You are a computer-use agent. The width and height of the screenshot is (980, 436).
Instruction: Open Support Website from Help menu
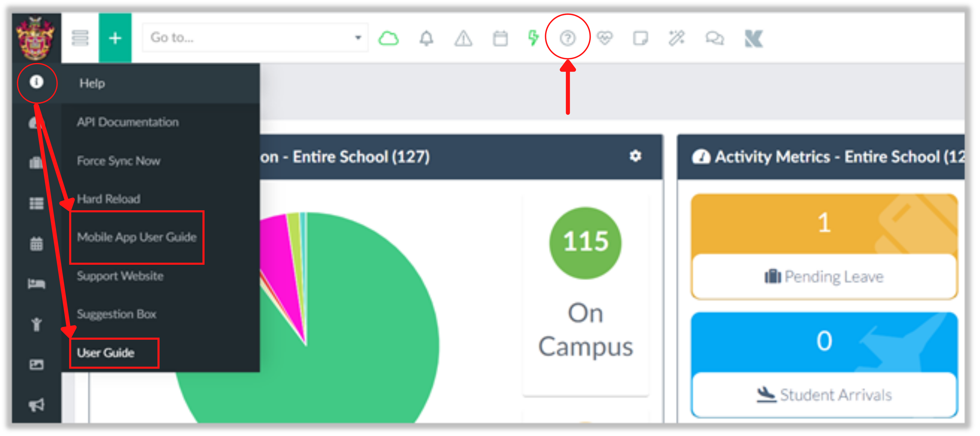tap(120, 276)
